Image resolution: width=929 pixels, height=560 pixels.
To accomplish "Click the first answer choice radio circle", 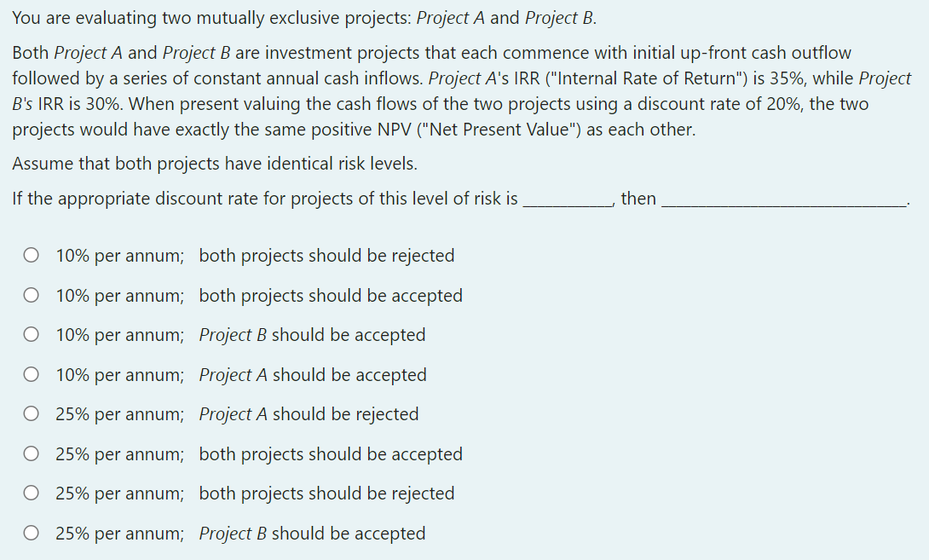I will click(x=31, y=255).
